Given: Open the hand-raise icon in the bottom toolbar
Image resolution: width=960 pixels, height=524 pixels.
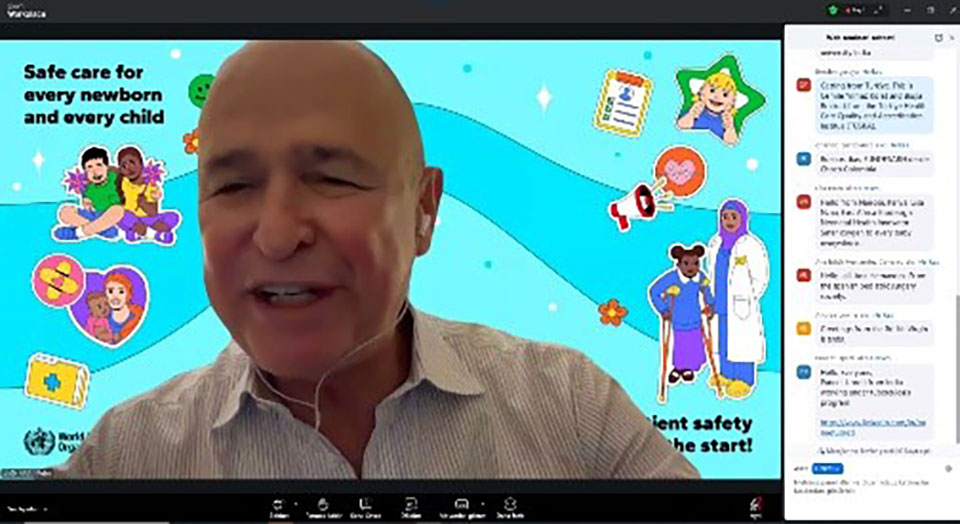Looking at the screenshot, I should point(322,504).
